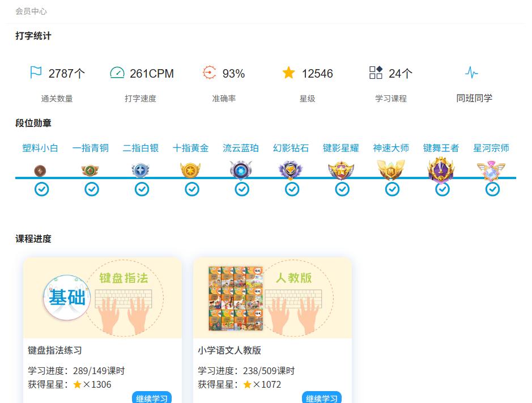Click the accuracy target icon
532x403 pixels.
coord(209,73)
